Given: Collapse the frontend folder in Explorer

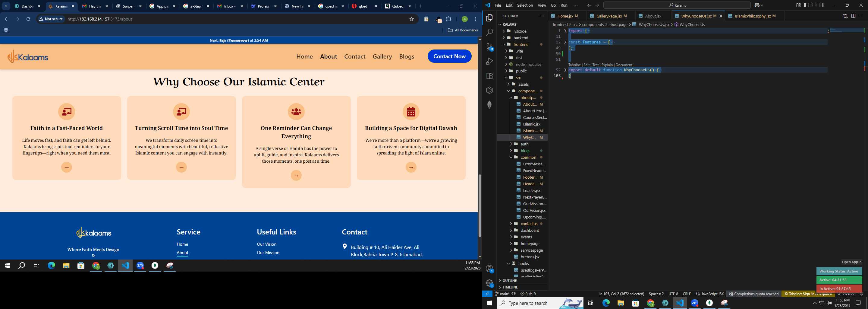Looking at the screenshot, I should pos(522,45).
